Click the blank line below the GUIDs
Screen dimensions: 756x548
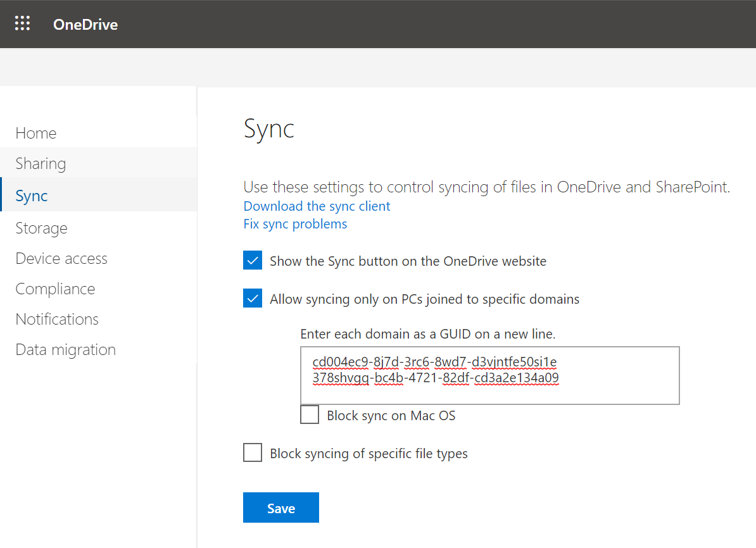(489, 394)
